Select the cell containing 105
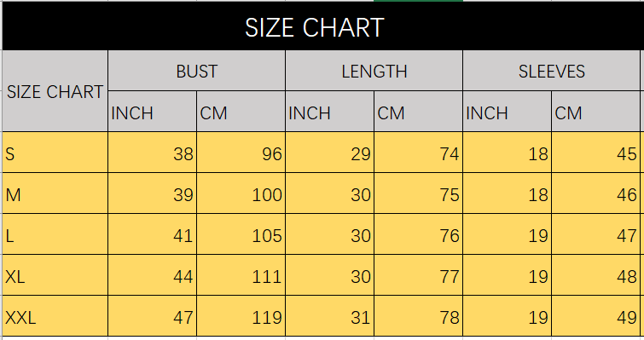The image size is (644, 340). coord(241,234)
